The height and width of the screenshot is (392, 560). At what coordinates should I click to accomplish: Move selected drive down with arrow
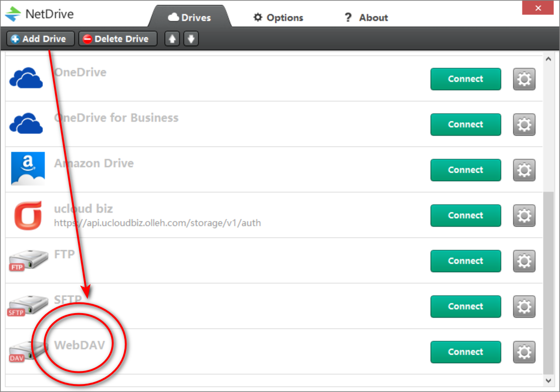(x=191, y=39)
